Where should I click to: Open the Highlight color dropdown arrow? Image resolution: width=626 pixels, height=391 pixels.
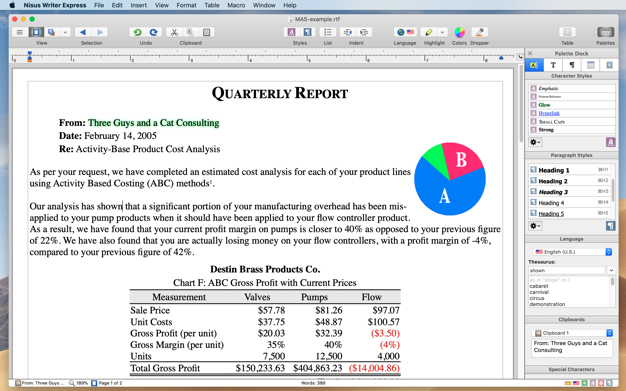442,32
